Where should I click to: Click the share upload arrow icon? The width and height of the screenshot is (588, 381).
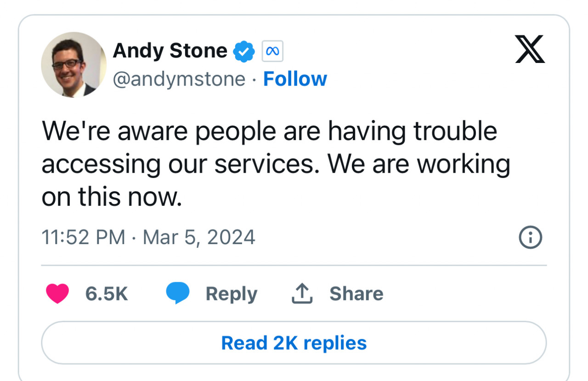click(x=302, y=294)
